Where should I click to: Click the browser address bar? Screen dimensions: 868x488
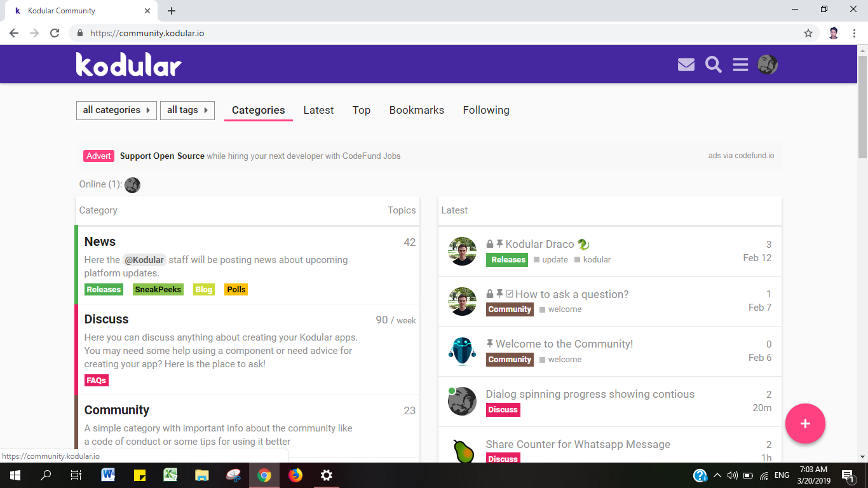[438, 33]
